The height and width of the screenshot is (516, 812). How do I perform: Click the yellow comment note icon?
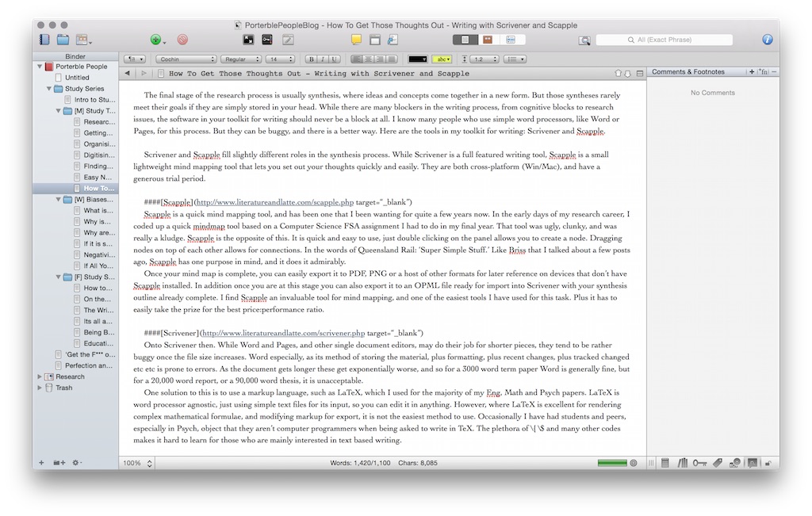(357, 40)
